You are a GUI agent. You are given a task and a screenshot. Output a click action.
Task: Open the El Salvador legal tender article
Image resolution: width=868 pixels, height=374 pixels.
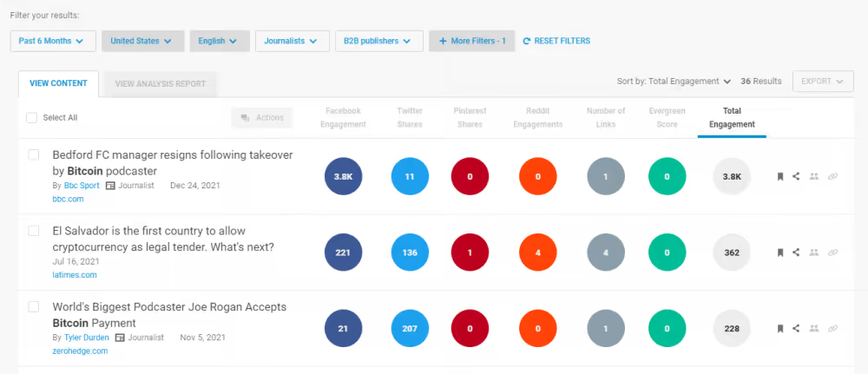click(163, 239)
